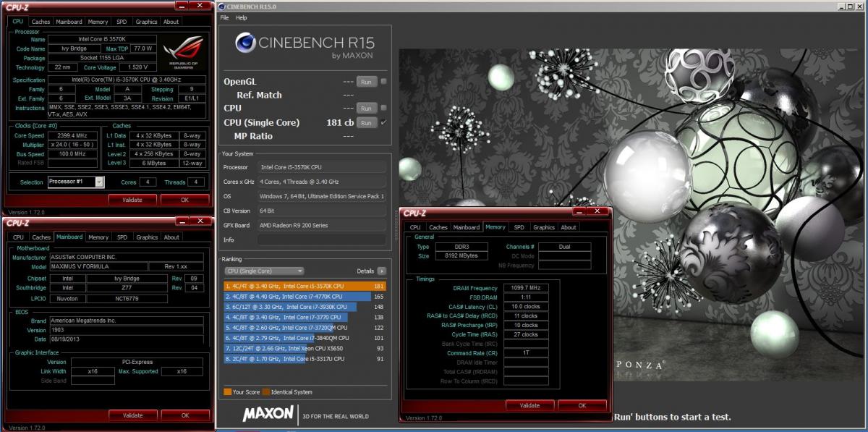Image resolution: width=868 pixels, height=432 pixels.
Task: Select About tab in CPU-Z mainboard window
Action: (171, 237)
